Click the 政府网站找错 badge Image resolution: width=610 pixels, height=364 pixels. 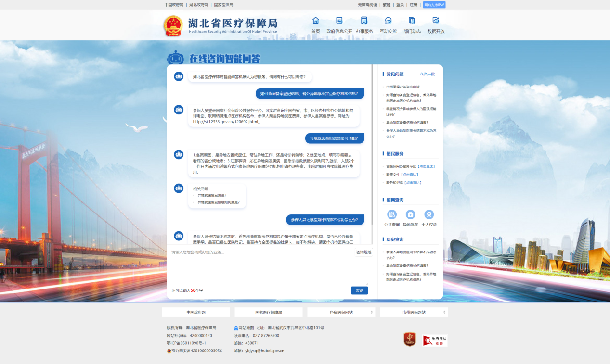tap(435, 340)
